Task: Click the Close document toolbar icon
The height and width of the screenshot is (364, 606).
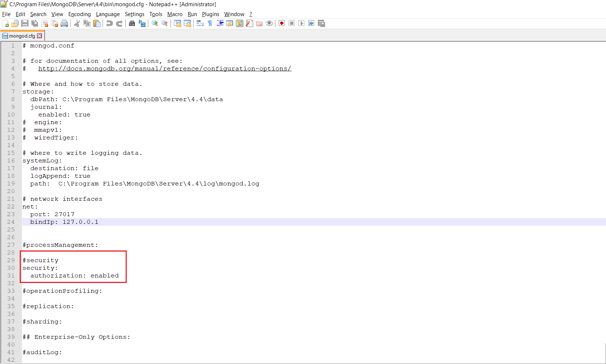Action: point(45,23)
